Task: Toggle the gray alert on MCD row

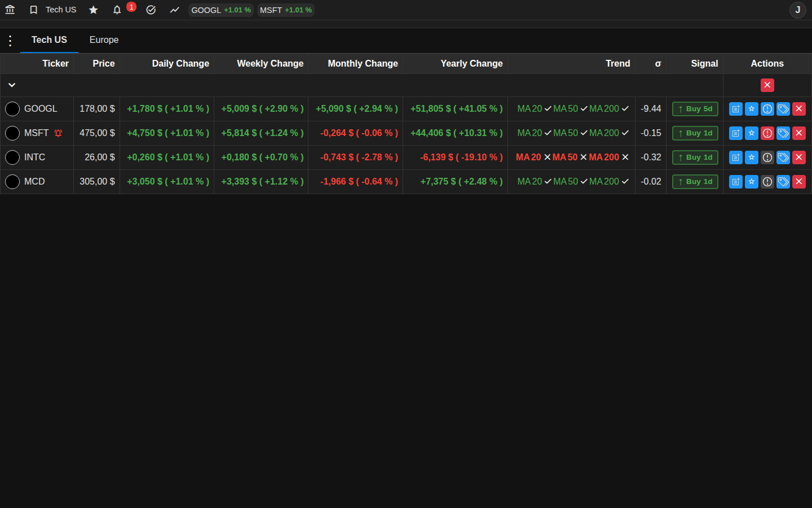Action: pos(767,182)
